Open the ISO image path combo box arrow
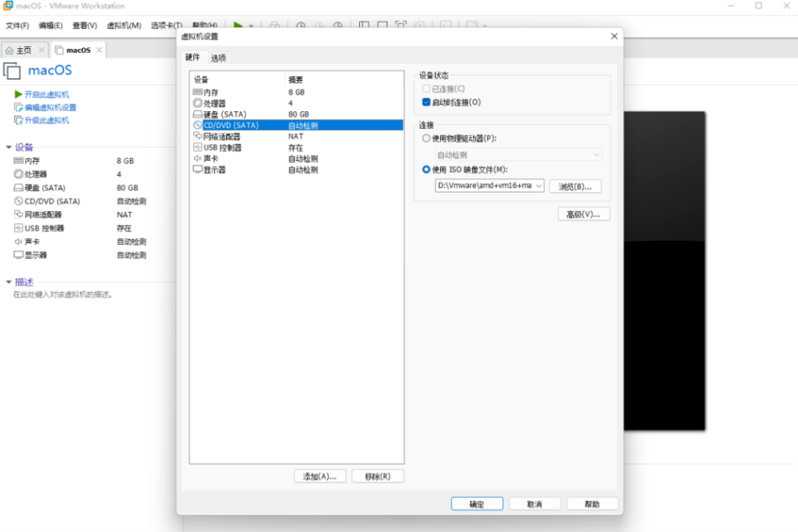The height and width of the screenshot is (532, 798). 538,185
